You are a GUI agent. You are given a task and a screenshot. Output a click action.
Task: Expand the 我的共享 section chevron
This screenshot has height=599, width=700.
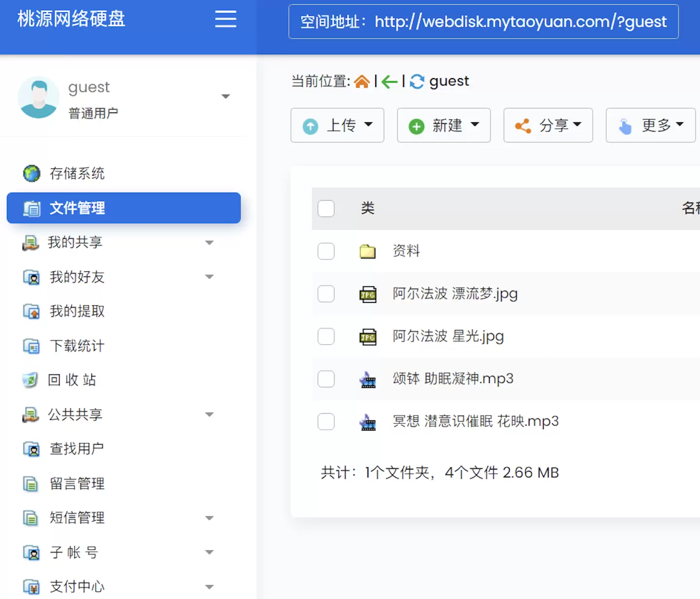(x=209, y=242)
